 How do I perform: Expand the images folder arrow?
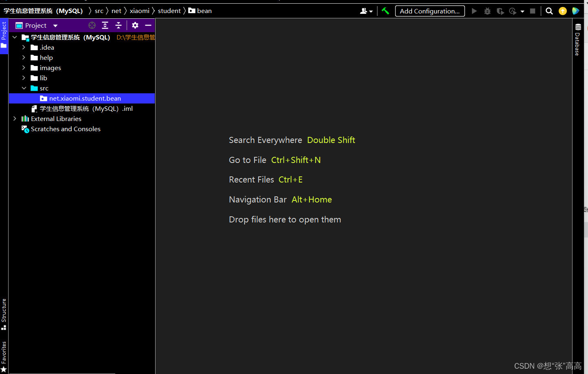[x=24, y=68]
